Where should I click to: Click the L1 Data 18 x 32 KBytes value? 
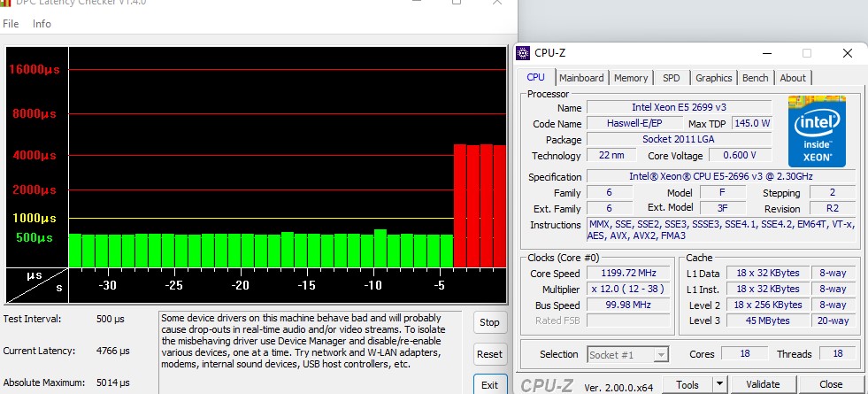(x=767, y=274)
